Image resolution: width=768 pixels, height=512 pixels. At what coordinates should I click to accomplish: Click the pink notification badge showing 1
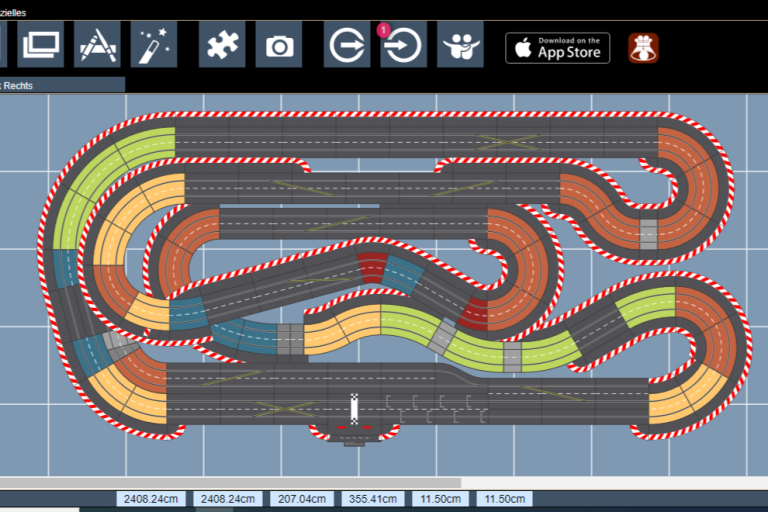point(383,30)
